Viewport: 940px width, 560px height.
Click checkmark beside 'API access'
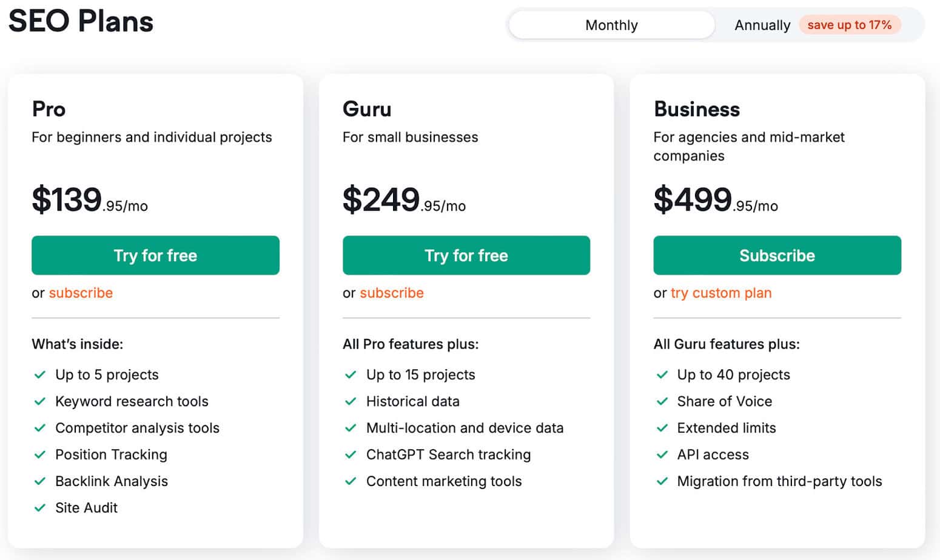pyautogui.click(x=662, y=455)
